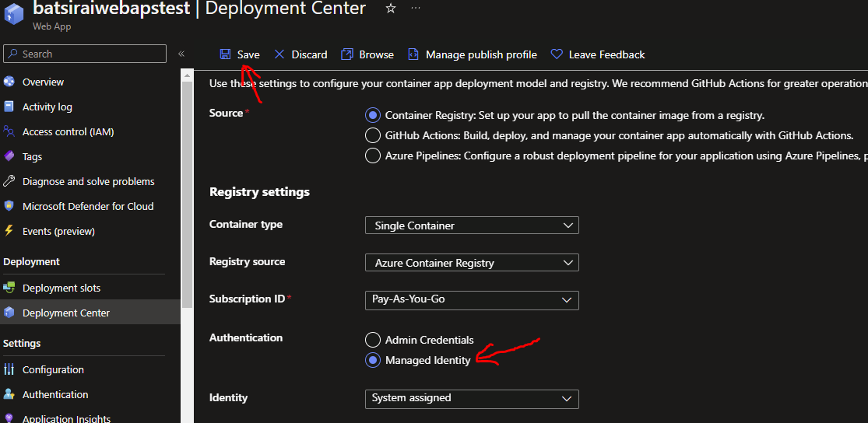Click Leave Feedback label
The width and height of the screenshot is (868, 423).
tap(606, 54)
